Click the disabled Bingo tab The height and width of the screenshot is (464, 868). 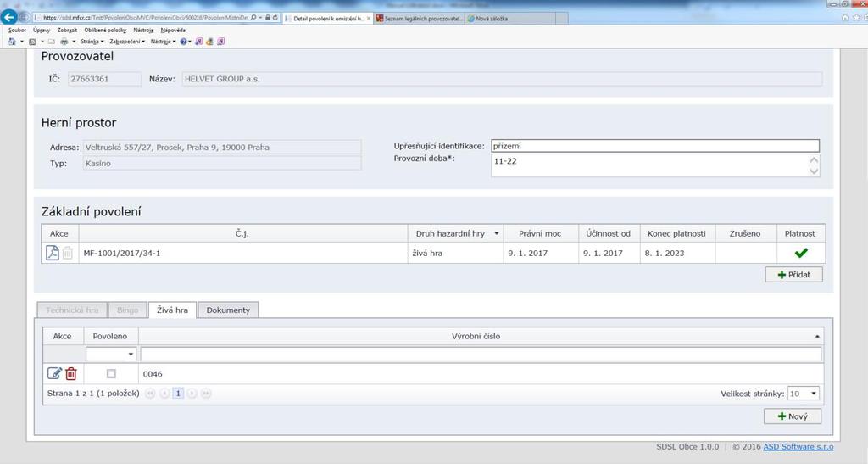tap(127, 310)
